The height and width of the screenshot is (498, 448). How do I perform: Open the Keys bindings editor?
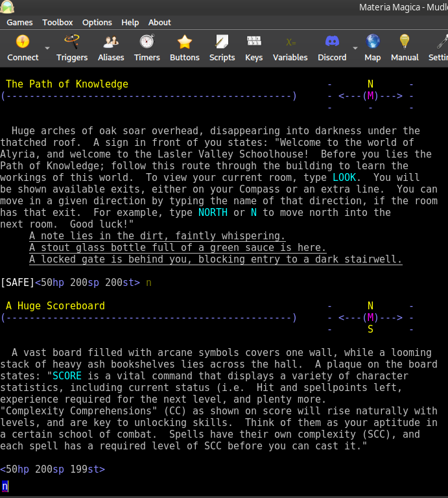click(x=254, y=43)
